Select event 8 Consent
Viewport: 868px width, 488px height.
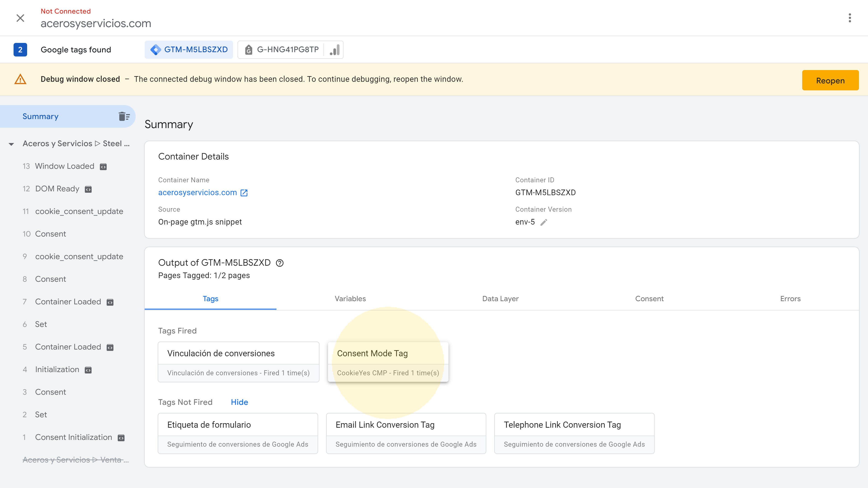[x=50, y=279]
